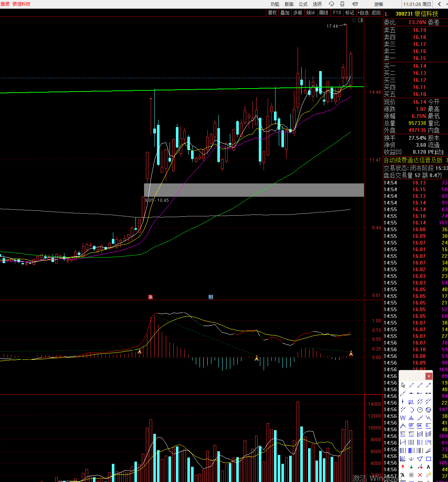Image resolution: width=448 pixels, height=482 pixels.
Task: Close the drawing tools palette
Action: pyautogui.click(x=429, y=376)
